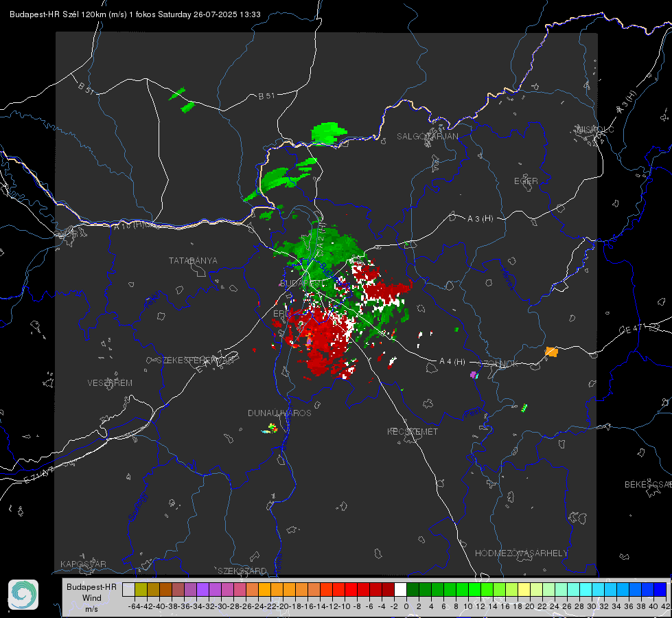Viewport: 672px width, 618px height.
Task: Click the '42' value on the legend scale
Action: point(665,606)
